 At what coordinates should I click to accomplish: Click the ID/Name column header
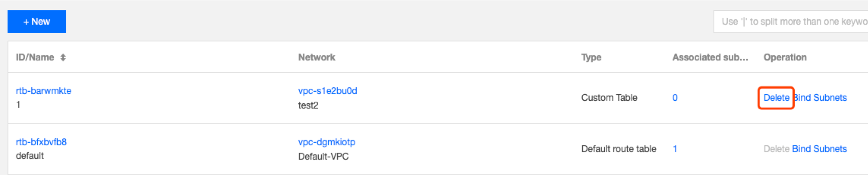[35, 57]
